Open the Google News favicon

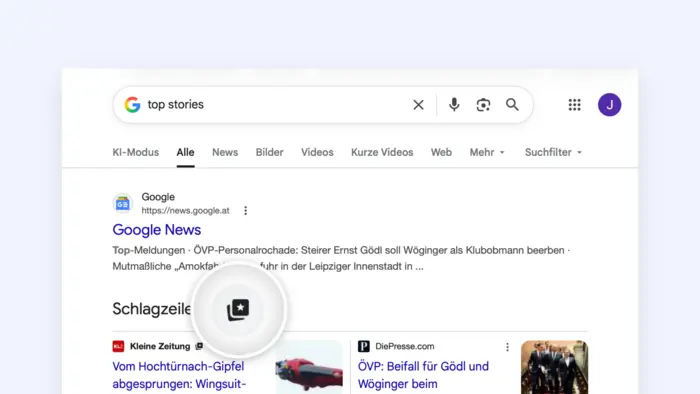point(122,203)
